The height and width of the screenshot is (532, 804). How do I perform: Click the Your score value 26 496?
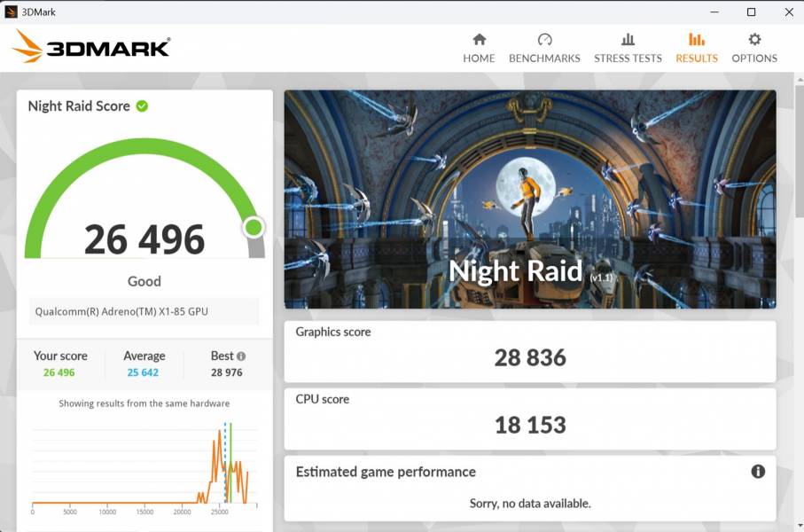coord(59,372)
